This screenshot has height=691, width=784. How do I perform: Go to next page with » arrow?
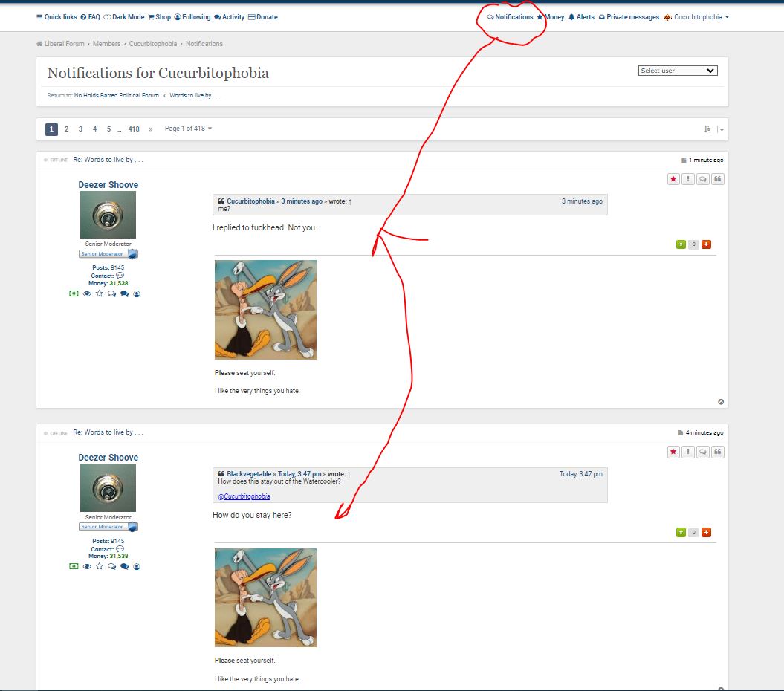point(151,129)
